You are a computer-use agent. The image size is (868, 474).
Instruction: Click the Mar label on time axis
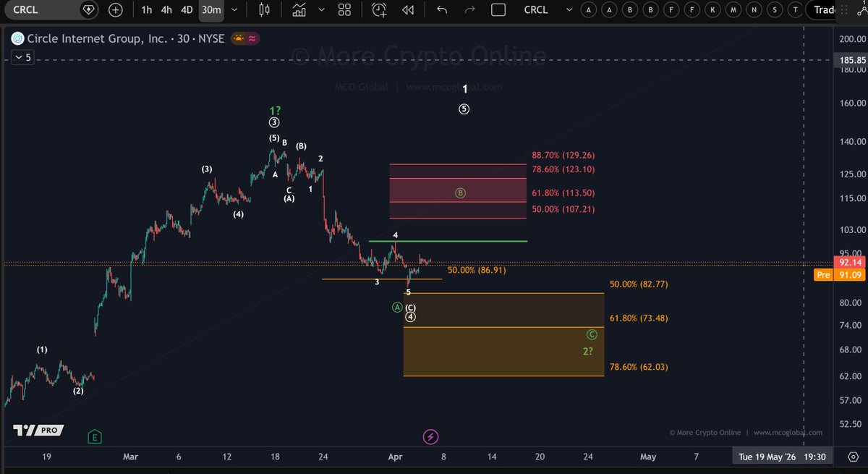click(x=130, y=457)
